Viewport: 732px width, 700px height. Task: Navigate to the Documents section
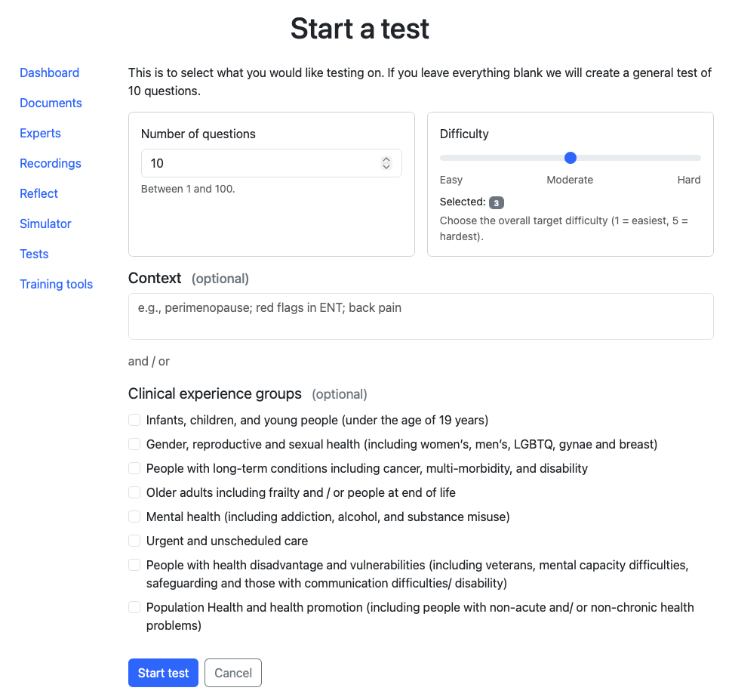coord(51,103)
